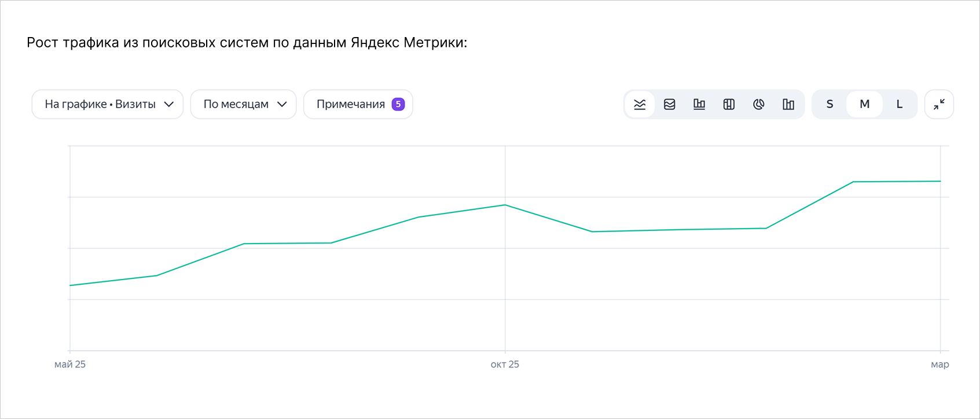Set chart size to L
980x419 pixels.
pos(900,104)
